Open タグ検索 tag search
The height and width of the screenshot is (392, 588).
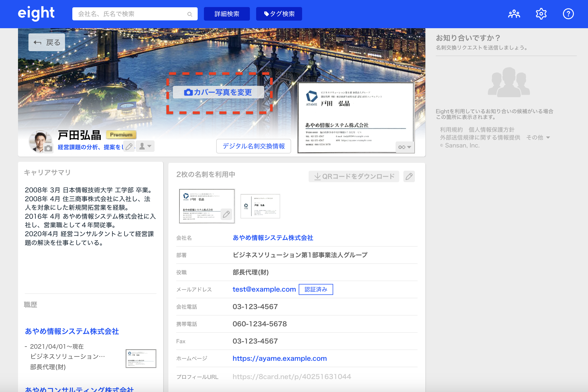[x=279, y=14]
